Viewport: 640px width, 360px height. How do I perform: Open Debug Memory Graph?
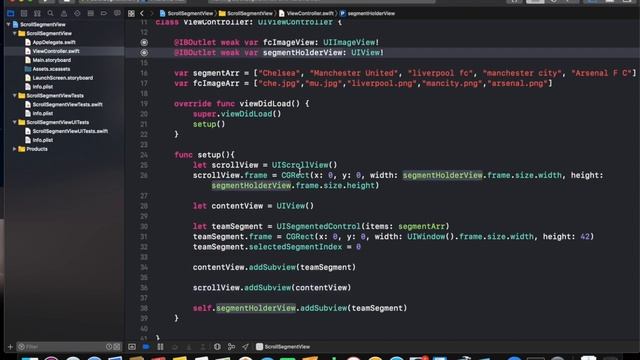click(231, 347)
